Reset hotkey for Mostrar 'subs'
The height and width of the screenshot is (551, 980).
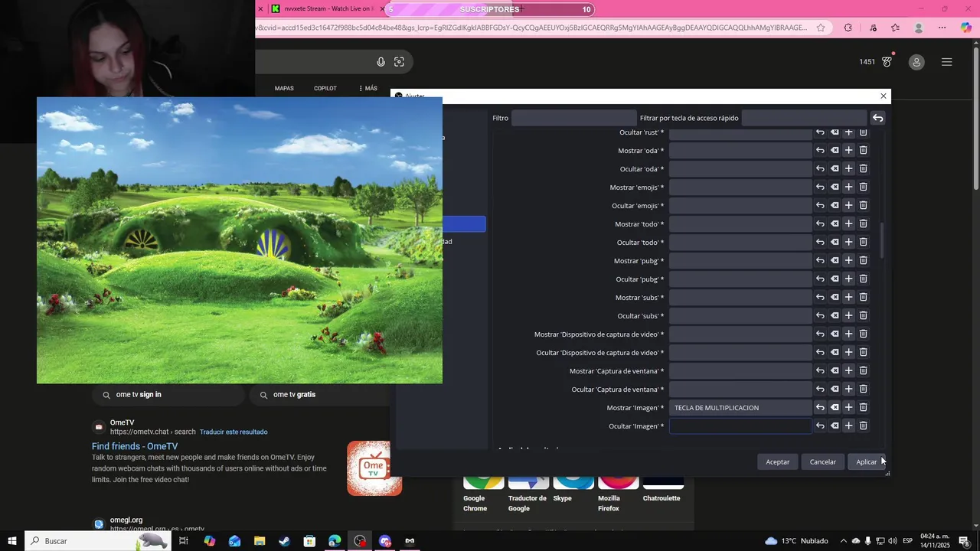(x=820, y=298)
